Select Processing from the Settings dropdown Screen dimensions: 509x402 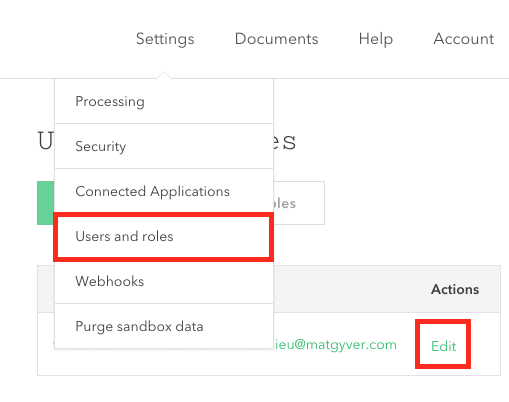point(164,101)
